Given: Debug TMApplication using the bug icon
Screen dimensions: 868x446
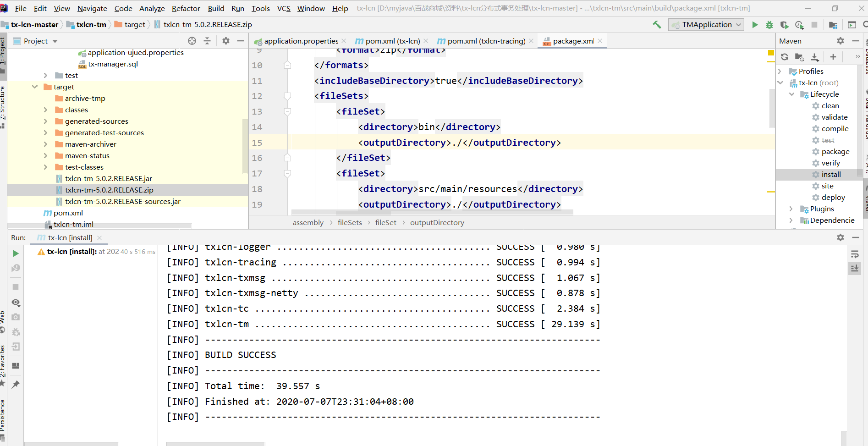Looking at the screenshot, I should 769,25.
